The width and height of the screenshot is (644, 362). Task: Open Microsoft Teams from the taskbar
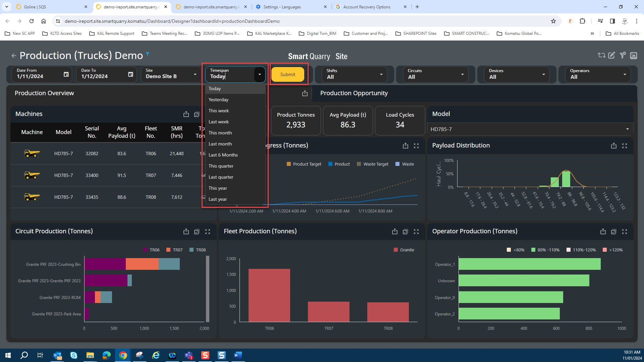tap(189, 355)
